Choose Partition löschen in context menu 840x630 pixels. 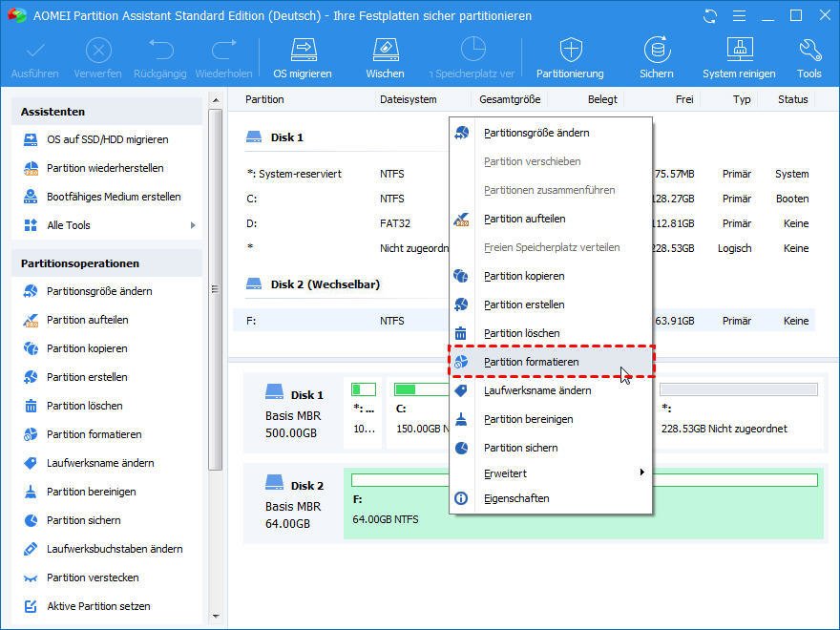tap(551, 333)
